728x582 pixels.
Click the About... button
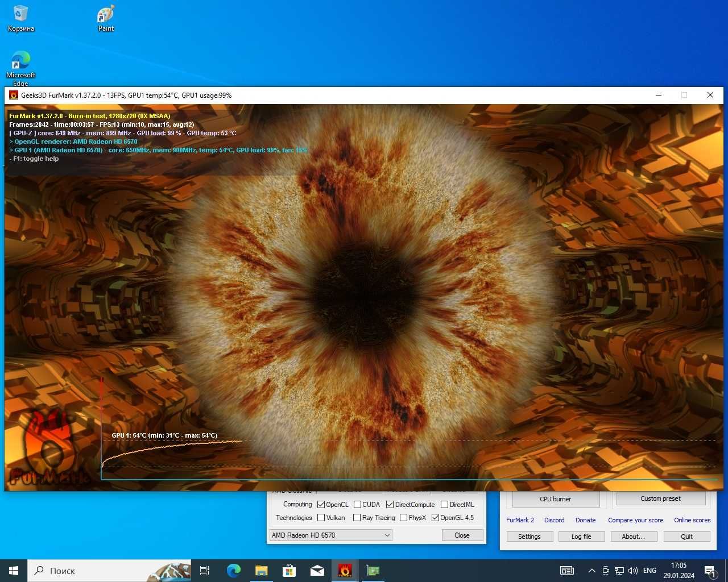coord(634,537)
